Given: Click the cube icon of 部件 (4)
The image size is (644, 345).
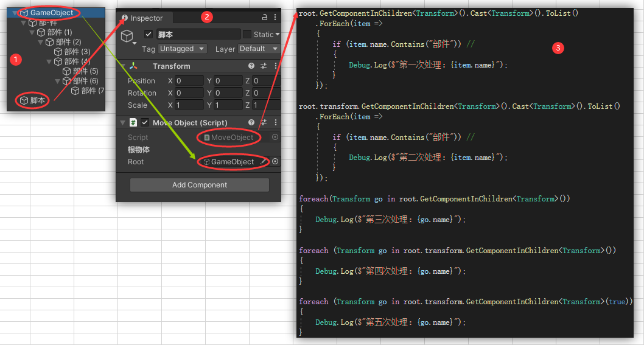Looking at the screenshot, I should point(58,61).
